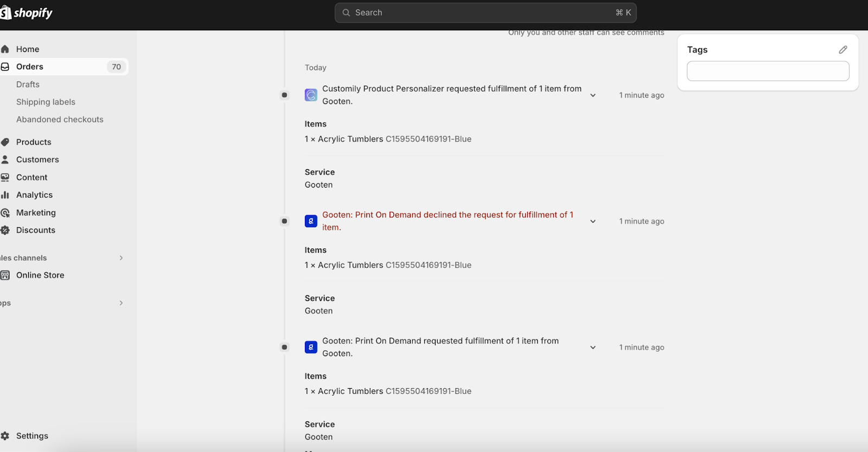The image size is (868, 452).
Task: Click the Home house icon
Action: (5, 49)
